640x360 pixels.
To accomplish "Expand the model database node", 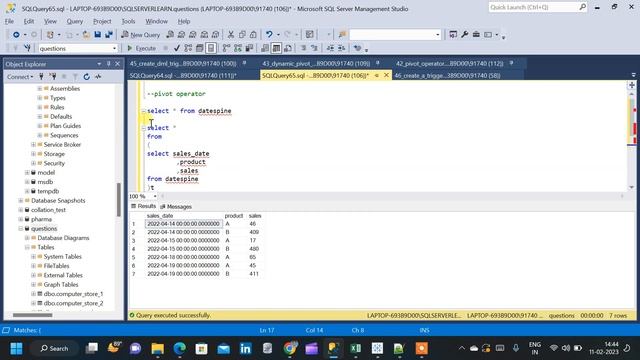I will (x=27, y=173).
